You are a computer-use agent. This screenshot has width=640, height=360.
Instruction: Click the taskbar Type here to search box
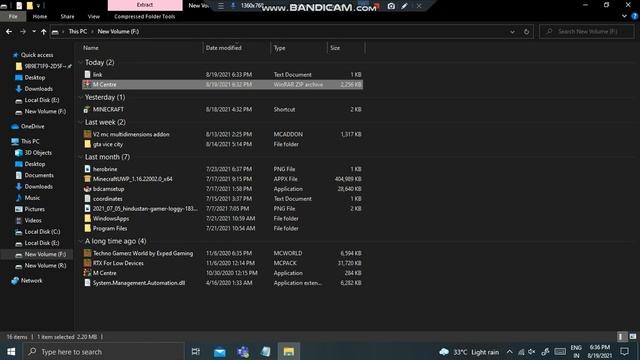click(x=104, y=351)
